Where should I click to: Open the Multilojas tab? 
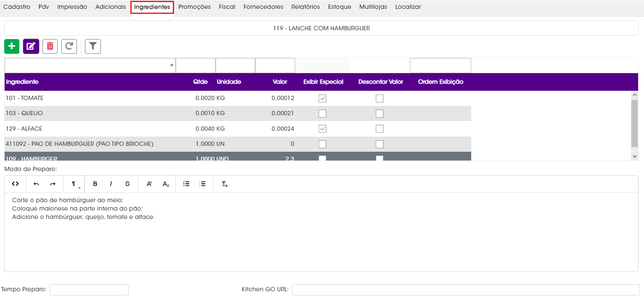tap(373, 7)
